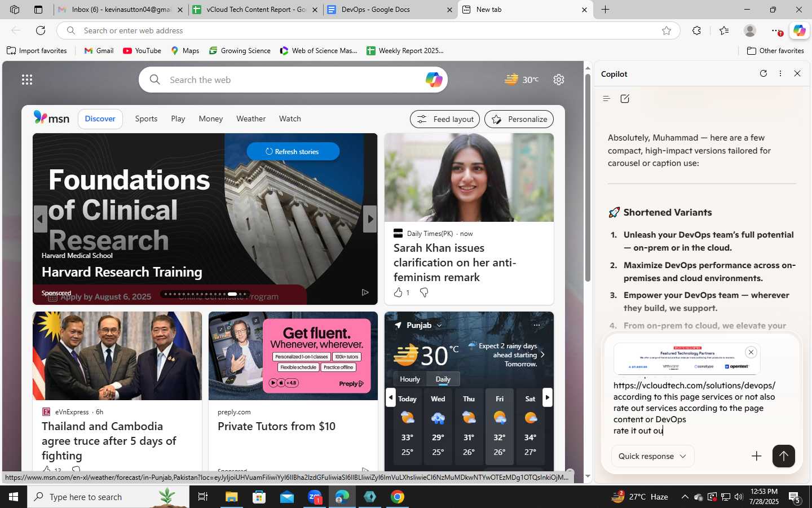This screenshot has height=508, width=812.
Task: Open Task View on taskbar
Action: 202,497
